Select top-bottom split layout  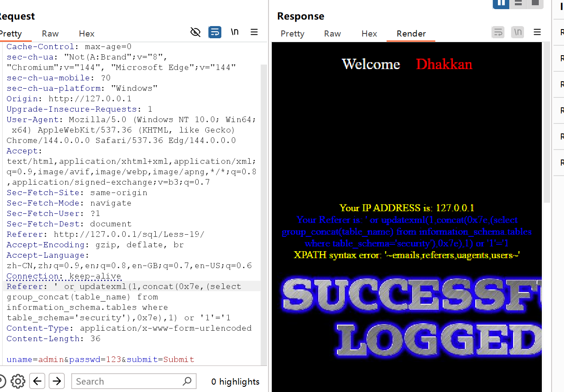coord(518,3)
